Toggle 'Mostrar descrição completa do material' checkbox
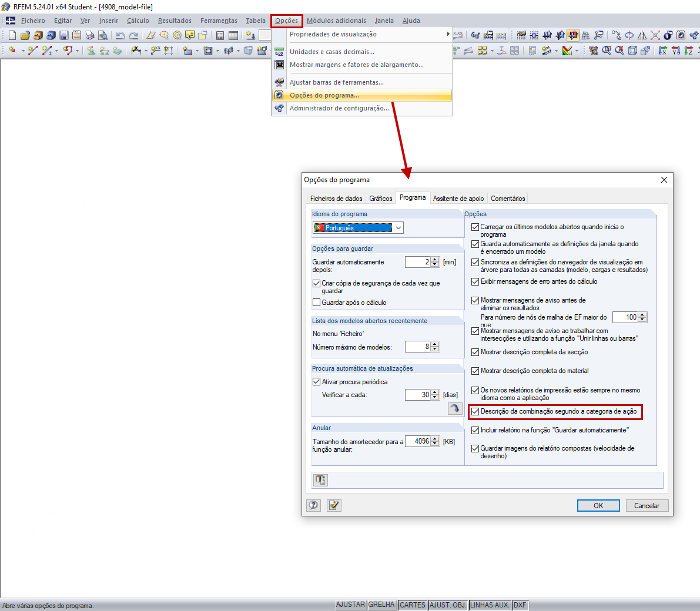Viewport: 700px width, 611px height. [475, 371]
